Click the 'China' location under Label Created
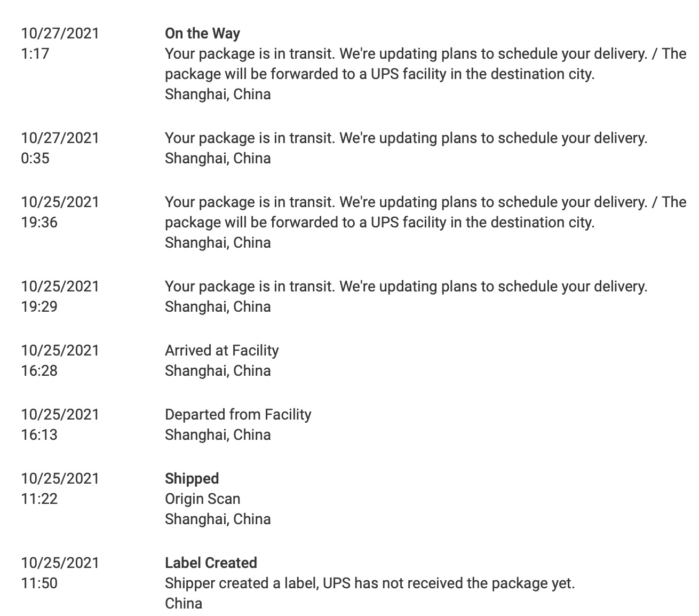Image resolution: width=699 pixels, height=616 pixels. [x=184, y=603]
